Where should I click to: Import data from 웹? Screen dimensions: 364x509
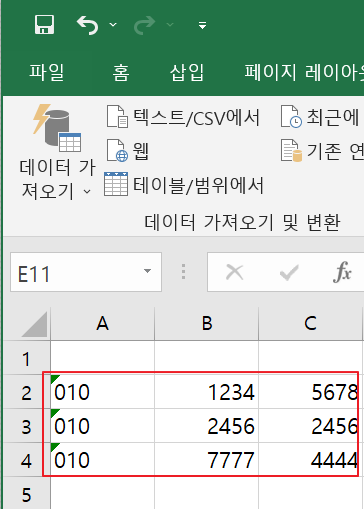coord(127,151)
